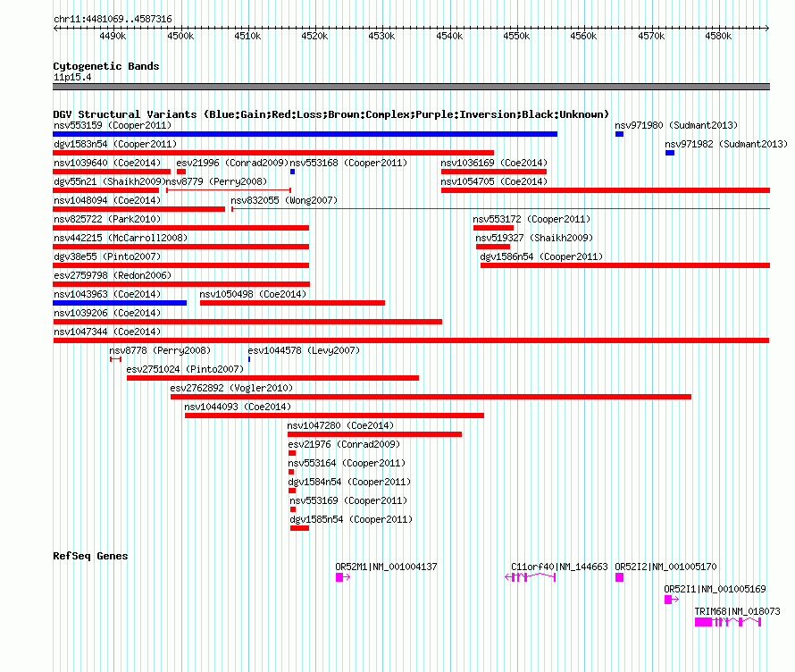Select the small red dgv1584n54 loss block

click(x=292, y=491)
